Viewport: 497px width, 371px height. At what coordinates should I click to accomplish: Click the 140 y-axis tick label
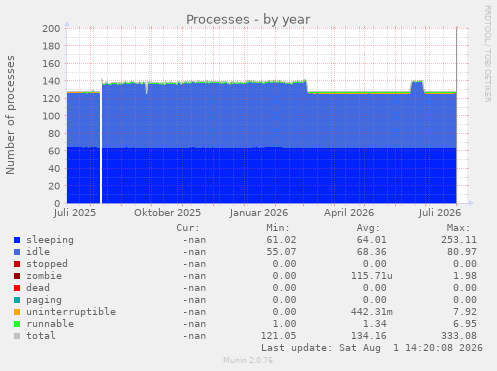51,81
